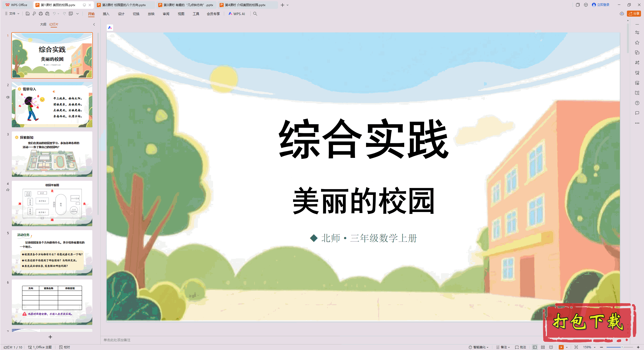Click the zoom slider handle
Viewport: 644px width, 350px height.
point(622,347)
